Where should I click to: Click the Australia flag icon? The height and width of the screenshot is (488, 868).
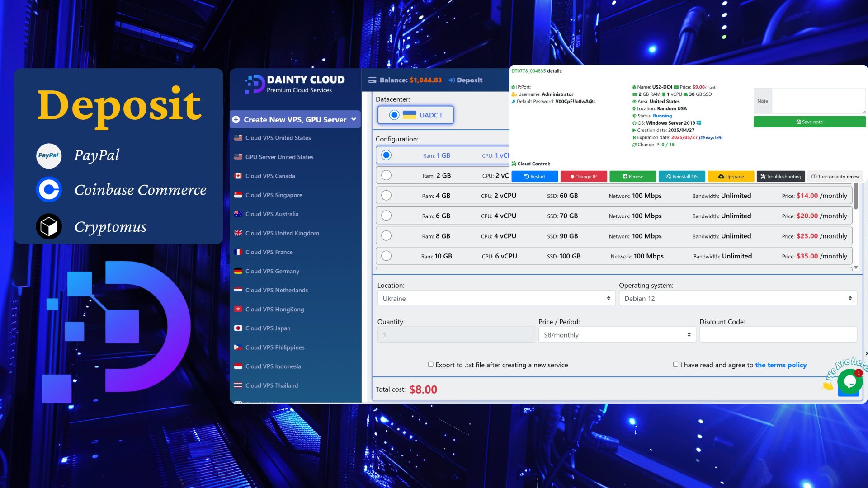[238, 214]
